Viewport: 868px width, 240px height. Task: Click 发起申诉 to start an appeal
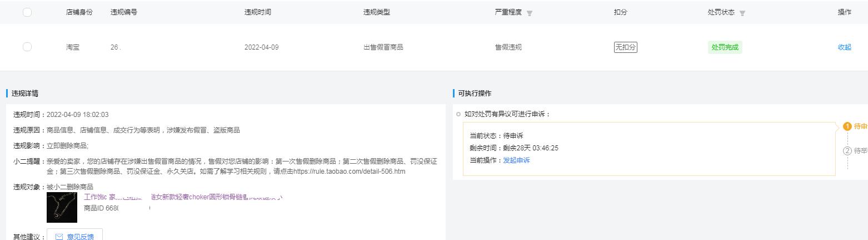pyautogui.click(x=516, y=160)
